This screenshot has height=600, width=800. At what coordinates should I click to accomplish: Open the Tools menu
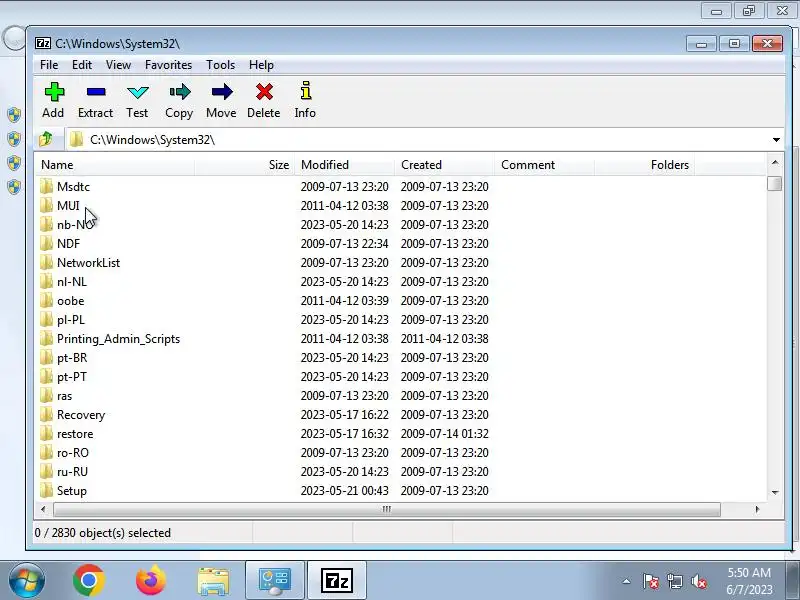(x=220, y=65)
